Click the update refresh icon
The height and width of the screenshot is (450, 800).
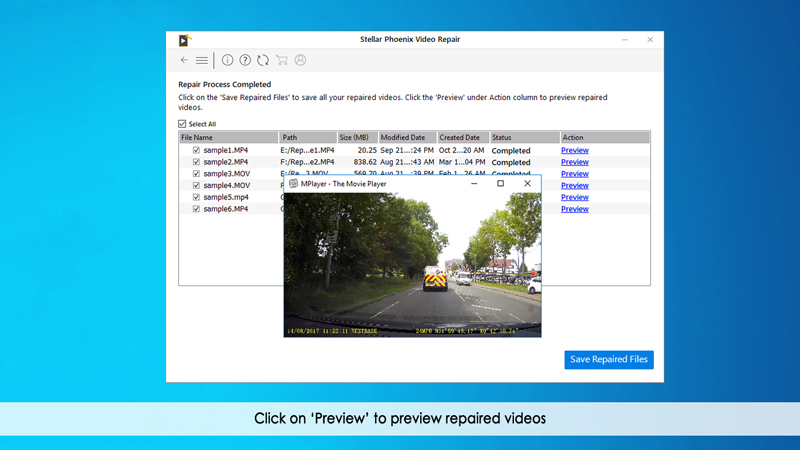point(263,60)
